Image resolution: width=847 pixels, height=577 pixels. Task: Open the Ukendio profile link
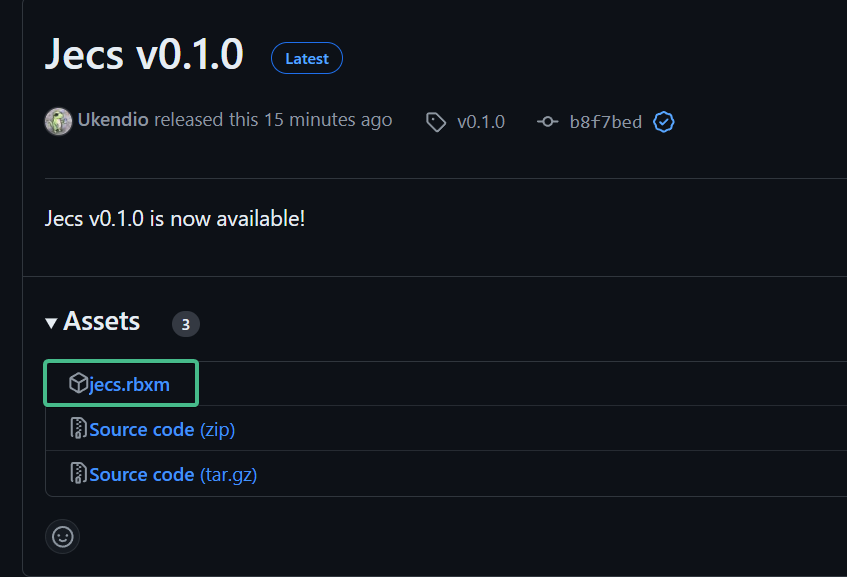pyautogui.click(x=113, y=120)
